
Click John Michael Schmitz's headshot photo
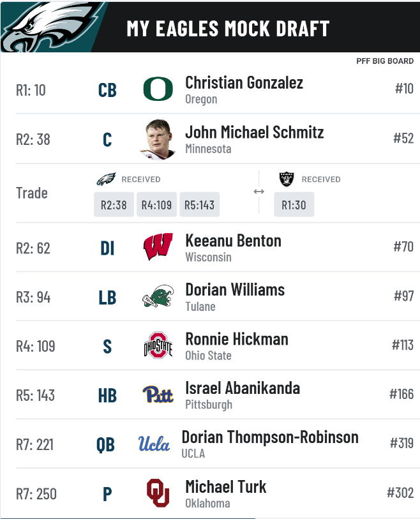point(158,139)
